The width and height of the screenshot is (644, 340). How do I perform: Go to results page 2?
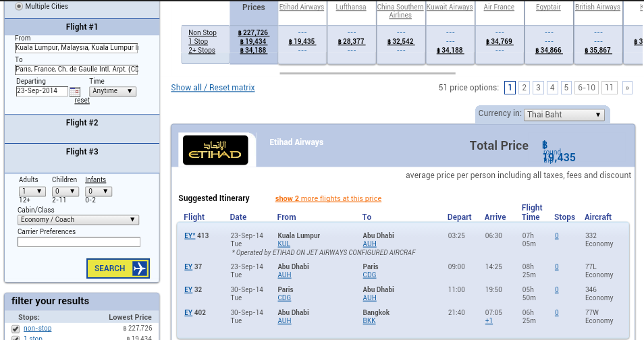point(524,88)
